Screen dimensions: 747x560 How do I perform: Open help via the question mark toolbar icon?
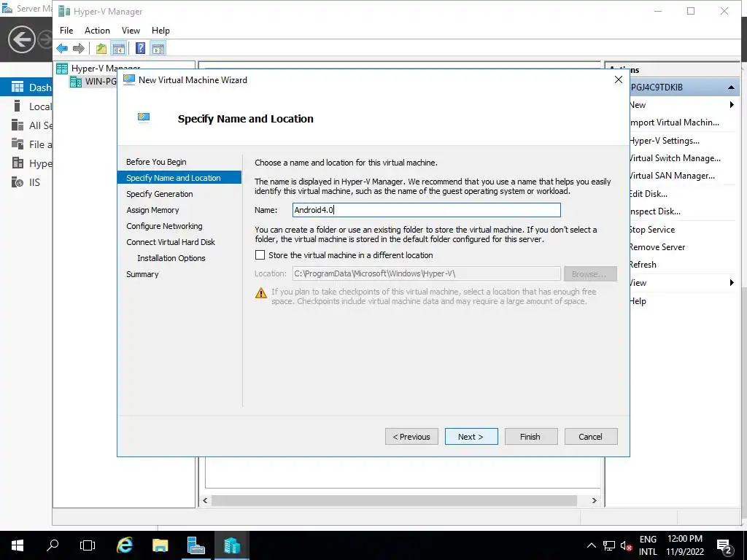click(x=141, y=48)
